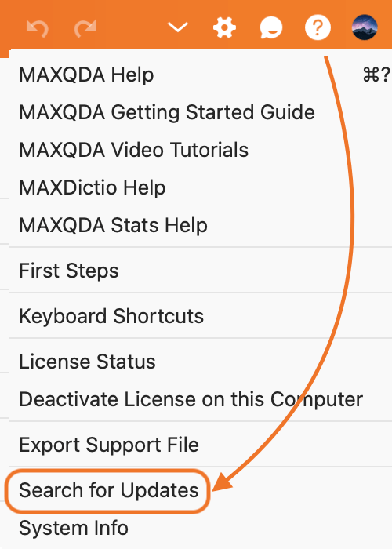Click Search for Updates

pyautogui.click(x=108, y=490)
